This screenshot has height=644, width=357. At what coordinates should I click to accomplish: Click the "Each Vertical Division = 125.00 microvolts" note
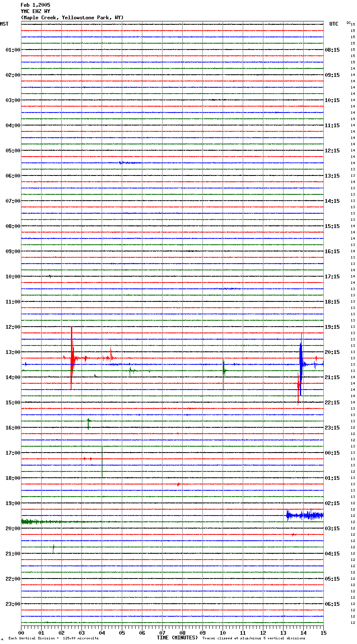[53, 639]
